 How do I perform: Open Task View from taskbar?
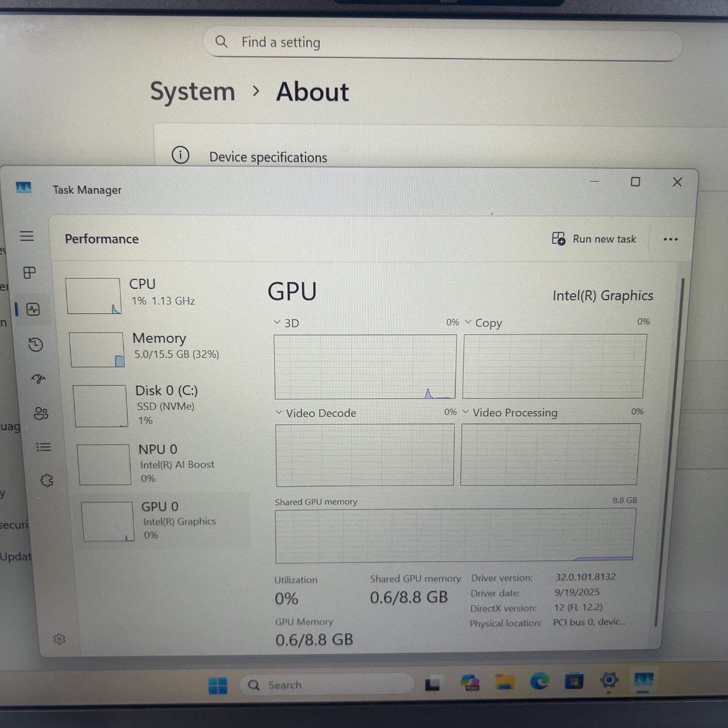(x=432, y=684)
